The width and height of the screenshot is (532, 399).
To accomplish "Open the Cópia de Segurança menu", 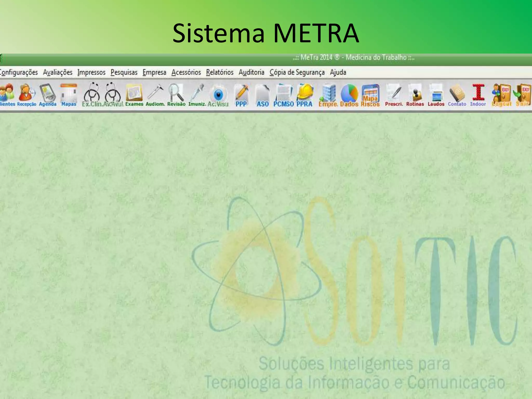I will click(x=297, y=72).
